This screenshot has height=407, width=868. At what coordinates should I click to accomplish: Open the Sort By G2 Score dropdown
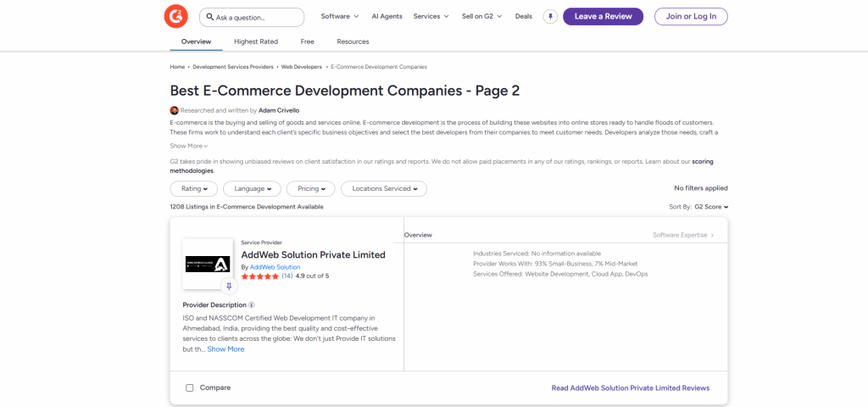pyautogui.click(x=711, y=207)
